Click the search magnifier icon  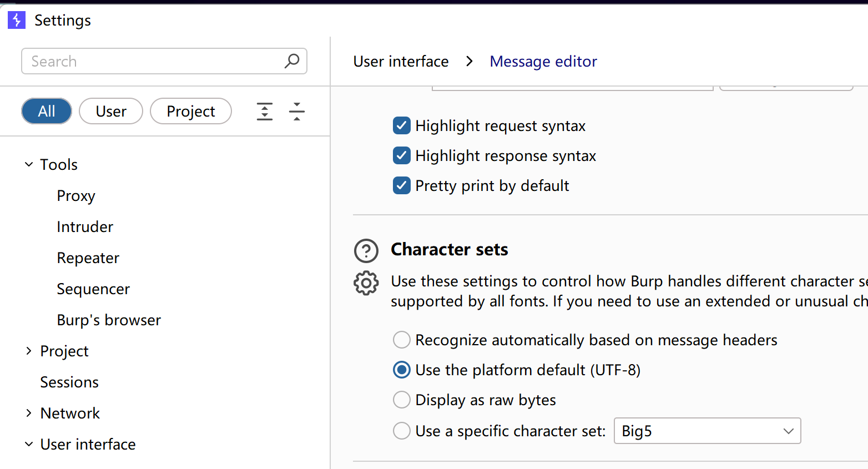pos(292,61)
